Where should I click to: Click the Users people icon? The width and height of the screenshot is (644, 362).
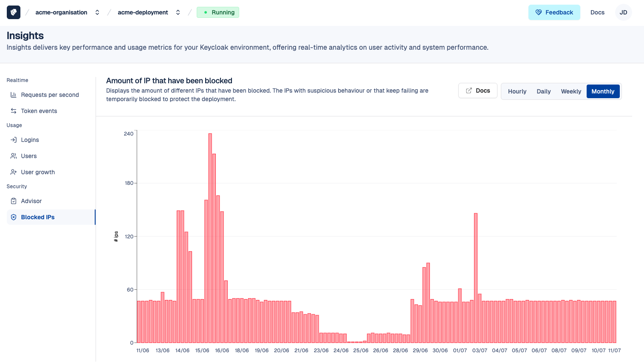[14, 156]
